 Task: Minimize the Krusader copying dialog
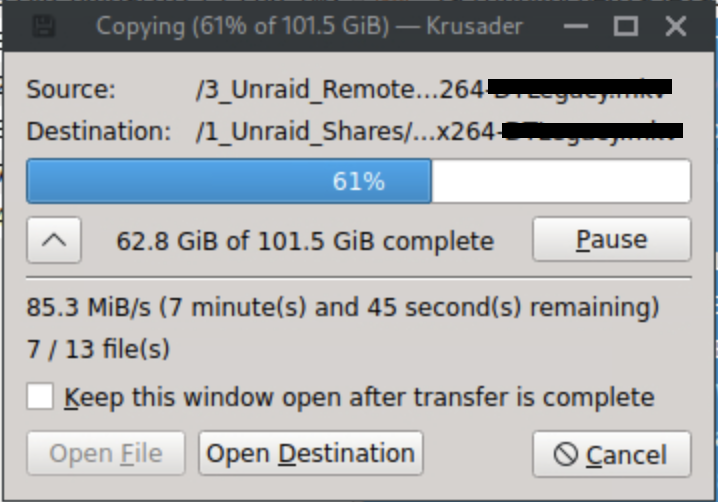coord(576,26)
